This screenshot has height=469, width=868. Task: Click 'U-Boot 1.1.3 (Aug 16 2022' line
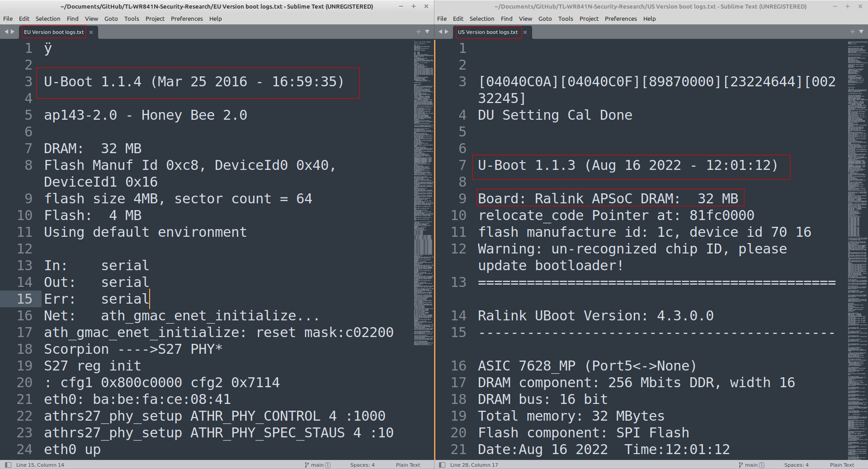pos(628,165)
